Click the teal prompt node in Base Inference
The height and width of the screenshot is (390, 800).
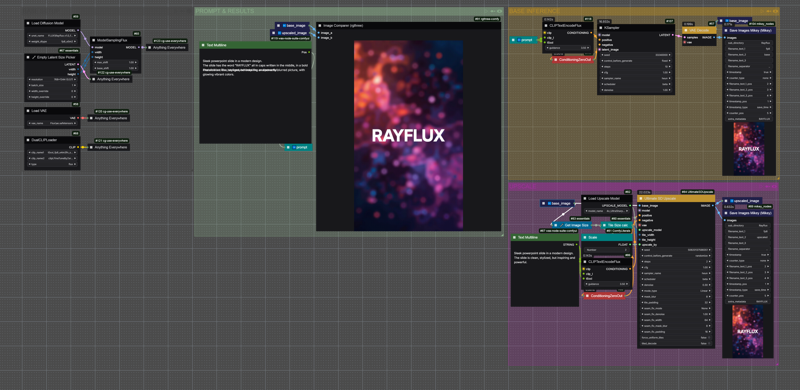tap(524, 39)
